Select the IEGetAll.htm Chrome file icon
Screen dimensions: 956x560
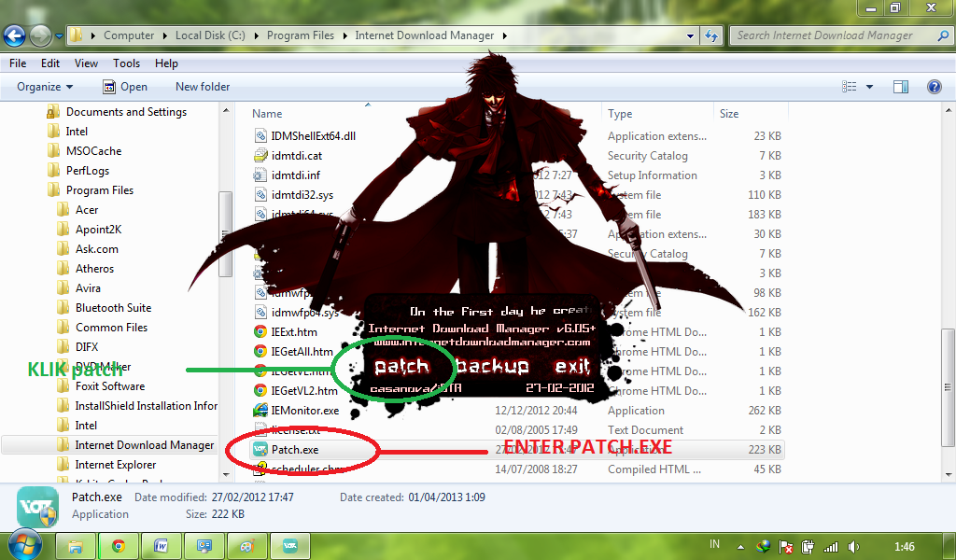(260, 352)
